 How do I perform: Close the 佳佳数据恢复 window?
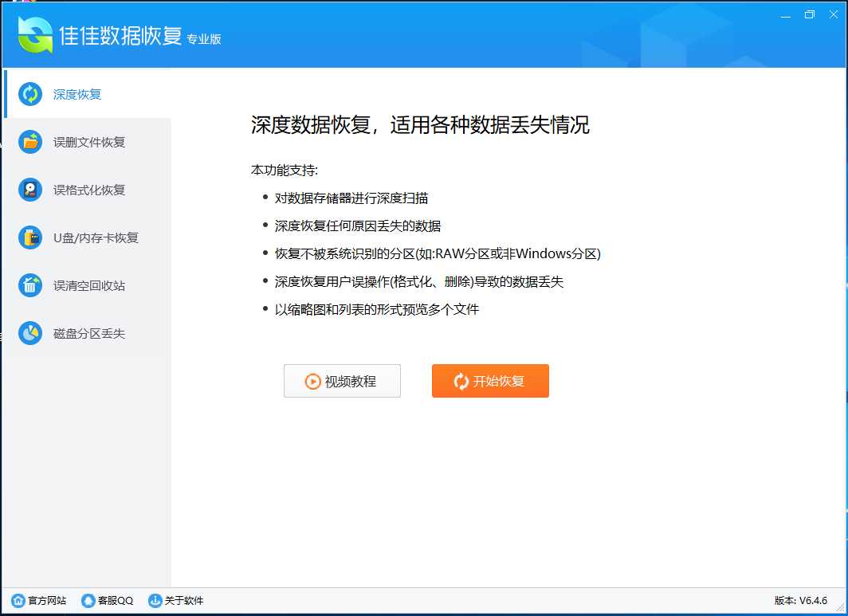834,14
